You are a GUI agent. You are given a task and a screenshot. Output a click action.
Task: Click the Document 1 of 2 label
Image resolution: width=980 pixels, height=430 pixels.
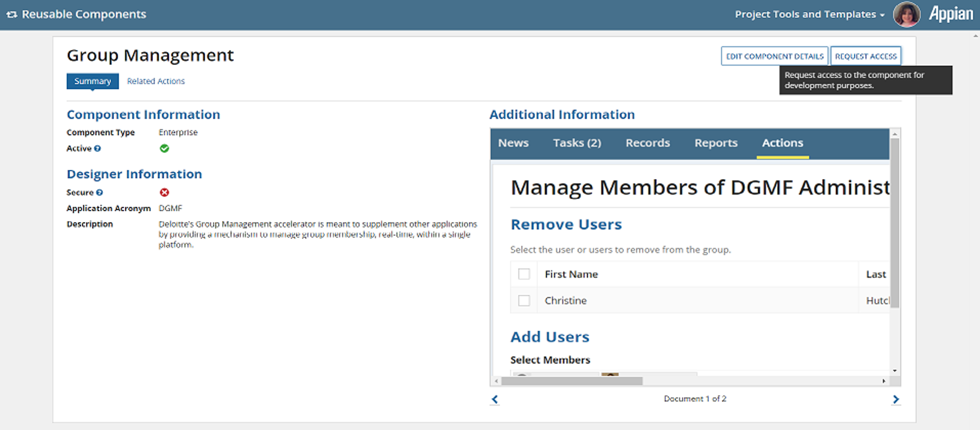point(695,399)
